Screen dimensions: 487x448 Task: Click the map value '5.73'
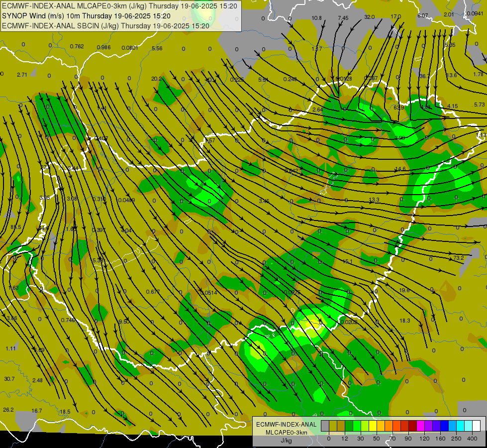pyautogui.click(x=479, y=105)
